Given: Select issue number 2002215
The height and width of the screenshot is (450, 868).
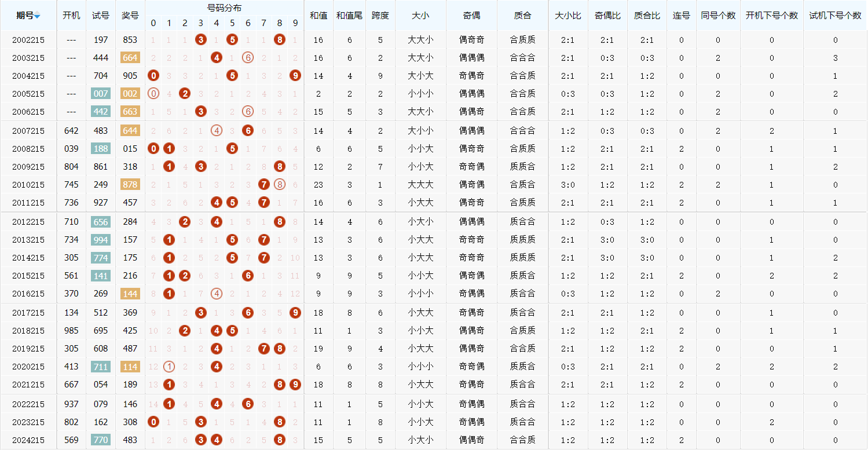Looking at the screenshot, I should coord(28,40).
